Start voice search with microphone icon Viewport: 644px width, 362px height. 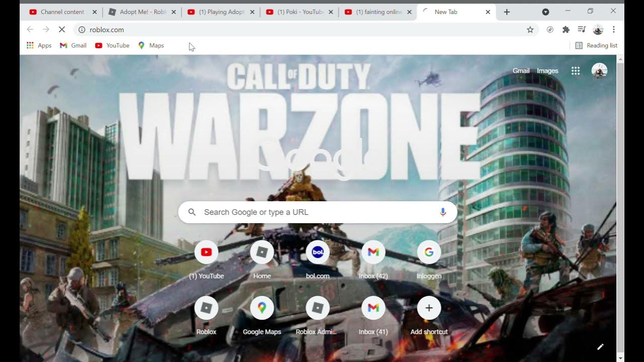point(443,212)
